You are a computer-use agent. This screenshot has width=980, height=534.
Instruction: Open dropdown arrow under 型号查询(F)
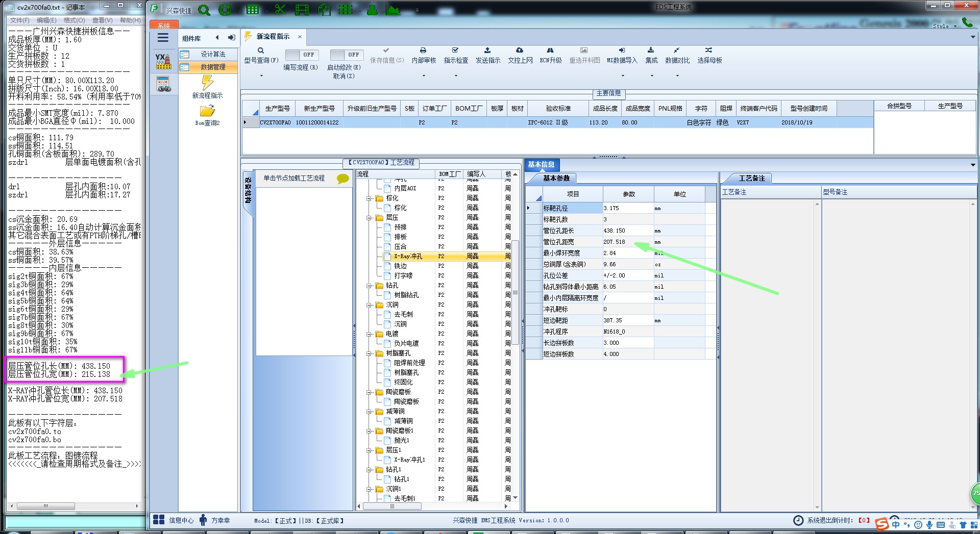(x=261, y=76)
